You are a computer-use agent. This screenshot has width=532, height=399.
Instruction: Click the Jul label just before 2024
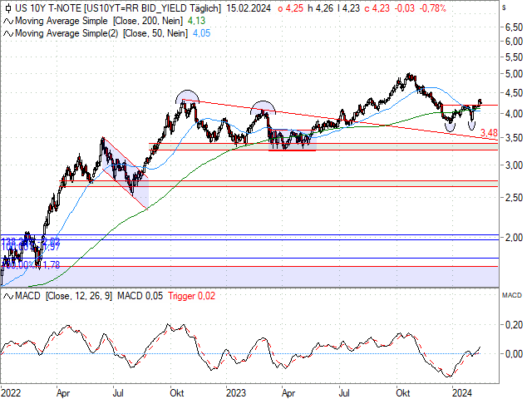(344, 393)
